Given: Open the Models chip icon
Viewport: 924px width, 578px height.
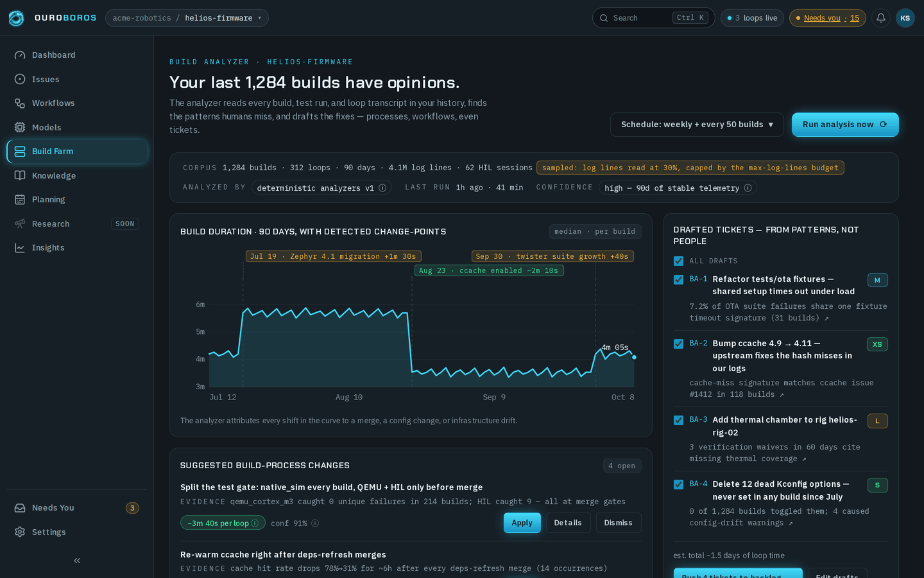Looking at the screenshot, I should (20, 127).
